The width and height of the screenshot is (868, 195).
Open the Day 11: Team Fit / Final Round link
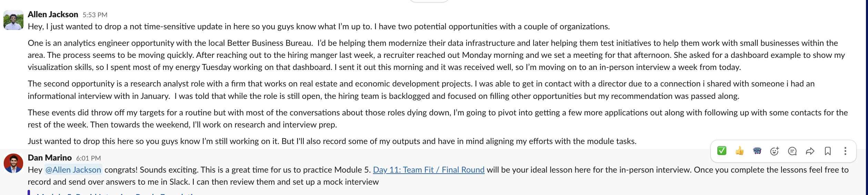click(428, 170)
